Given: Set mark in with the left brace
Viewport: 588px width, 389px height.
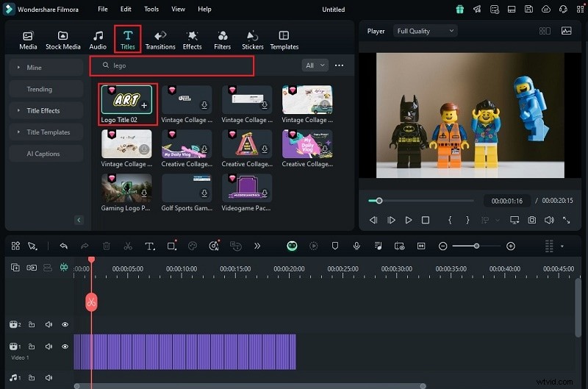Looking at the screenshot, I should (450, 220).
